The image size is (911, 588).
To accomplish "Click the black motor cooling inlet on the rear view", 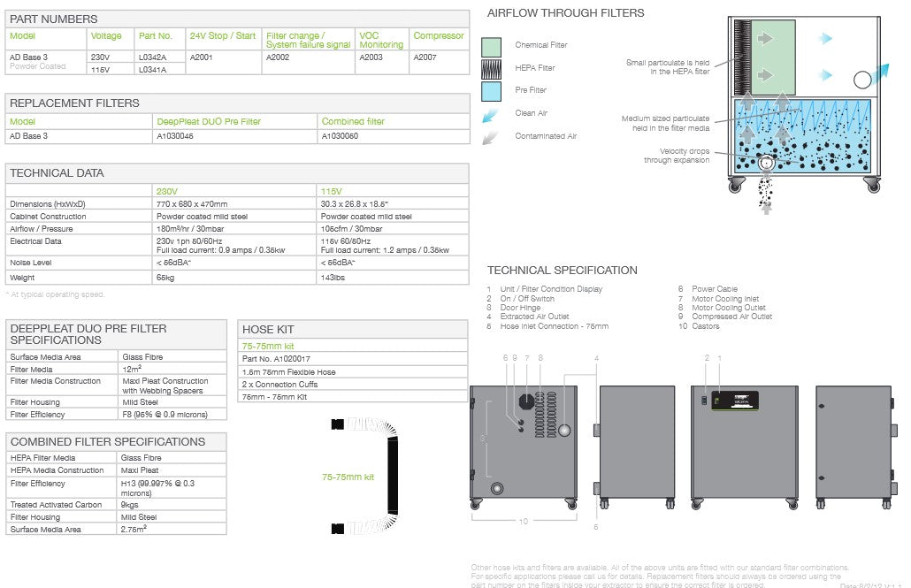I will click(x=528, y=401).
